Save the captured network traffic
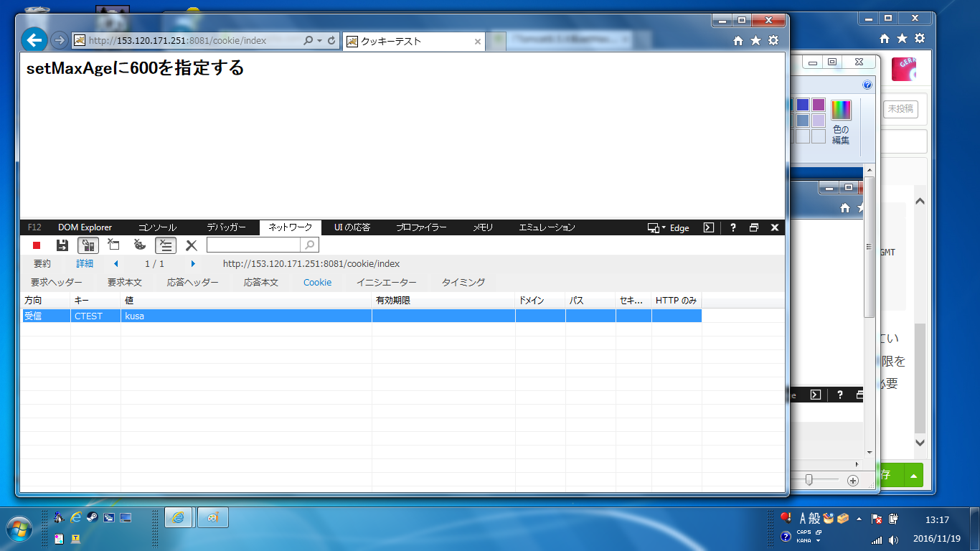 click(62, 245)
